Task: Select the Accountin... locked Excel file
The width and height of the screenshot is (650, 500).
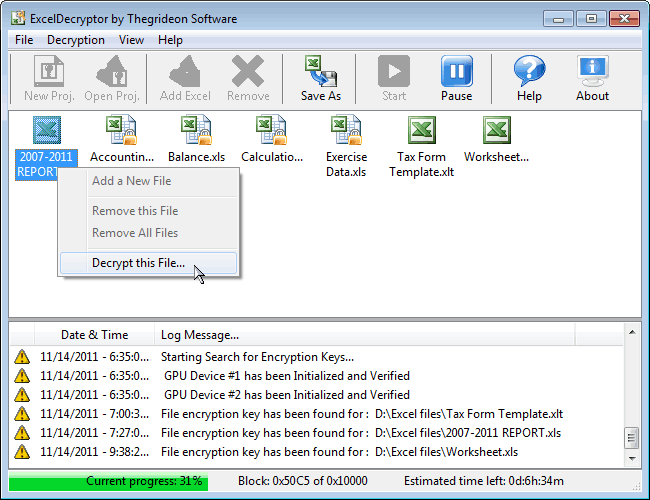Action: (121, 130)
